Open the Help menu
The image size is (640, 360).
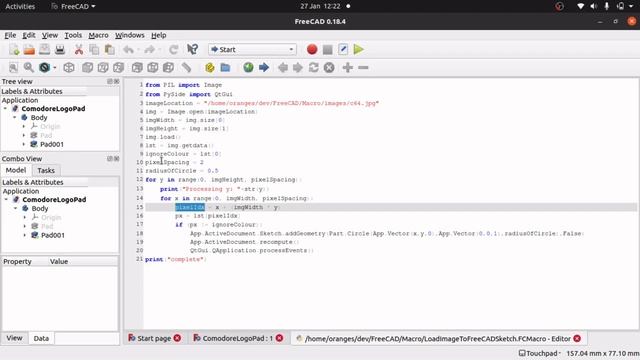point(158,35)
